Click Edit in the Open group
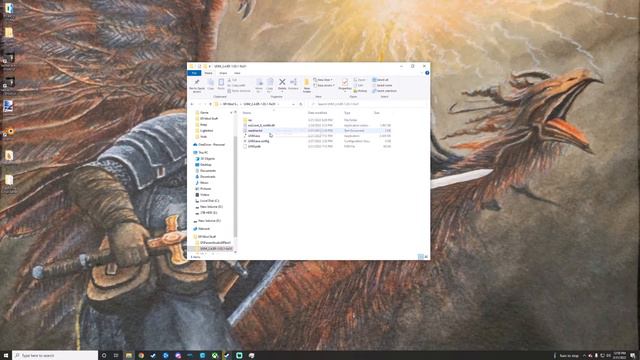The height and width of the screenshot is (360, 640). 359,85
